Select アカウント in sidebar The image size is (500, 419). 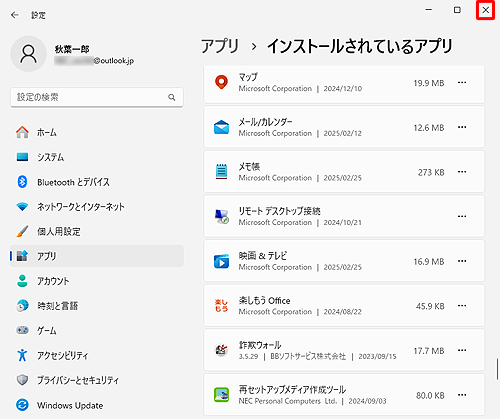[97, 281]
